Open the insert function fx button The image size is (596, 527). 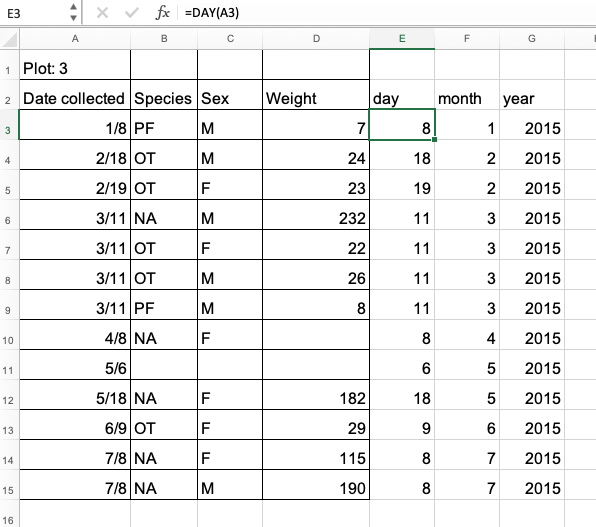(x=163, y=13)
